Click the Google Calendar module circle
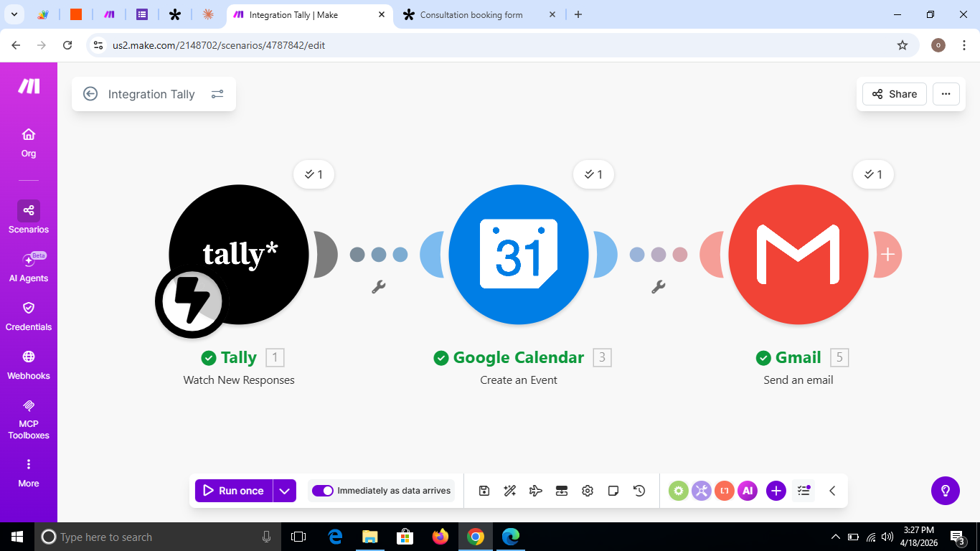 (x=519, y=255)
